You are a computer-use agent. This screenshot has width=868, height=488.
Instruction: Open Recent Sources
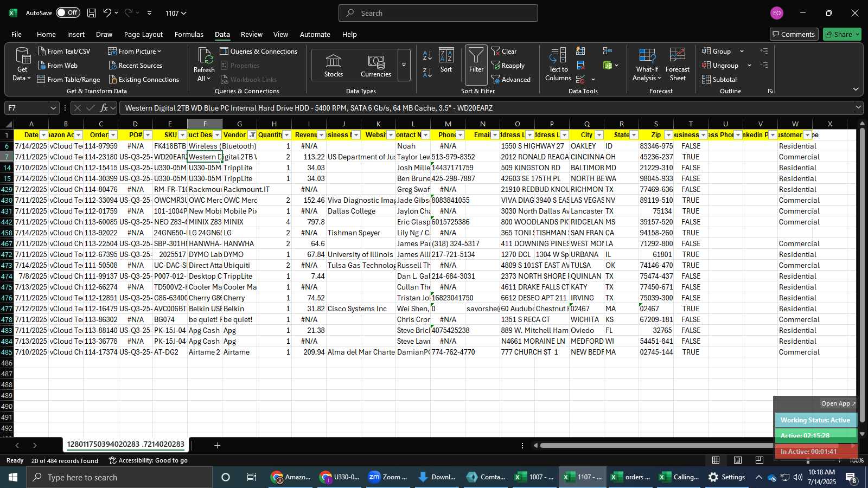[135, 65]
